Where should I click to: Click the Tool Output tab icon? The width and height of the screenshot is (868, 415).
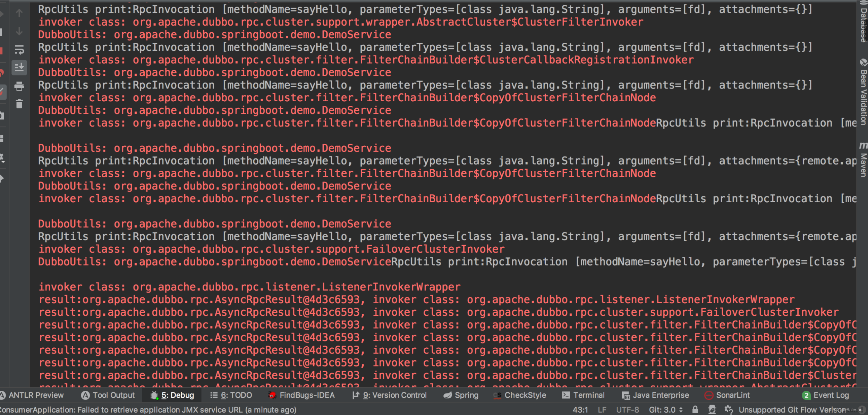point(85,395)
